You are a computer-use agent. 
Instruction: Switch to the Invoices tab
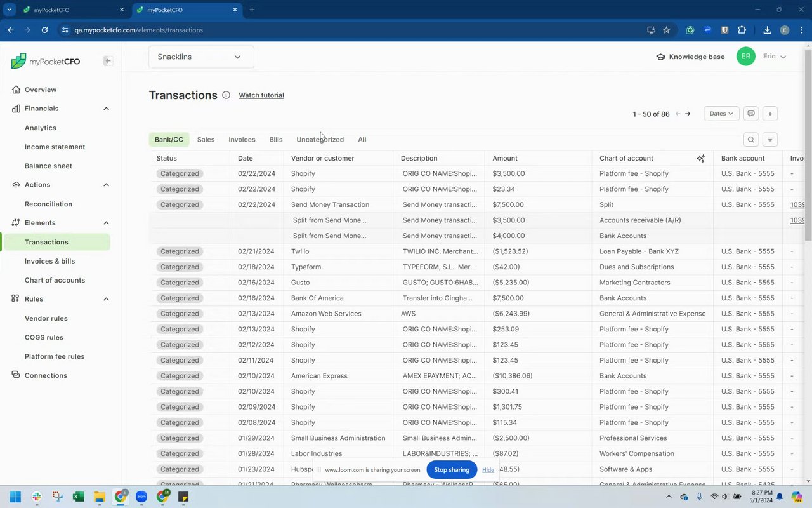[x=242, y=140]
